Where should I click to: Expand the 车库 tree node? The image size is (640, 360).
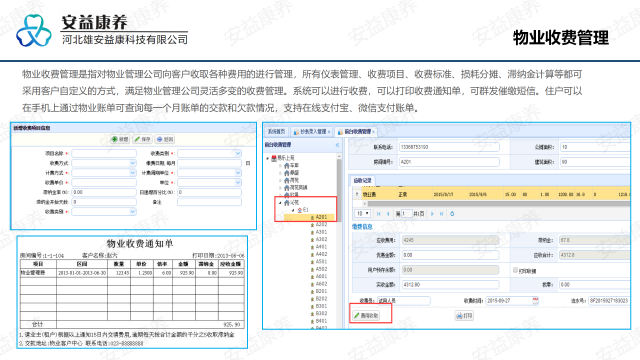[280, 165]
